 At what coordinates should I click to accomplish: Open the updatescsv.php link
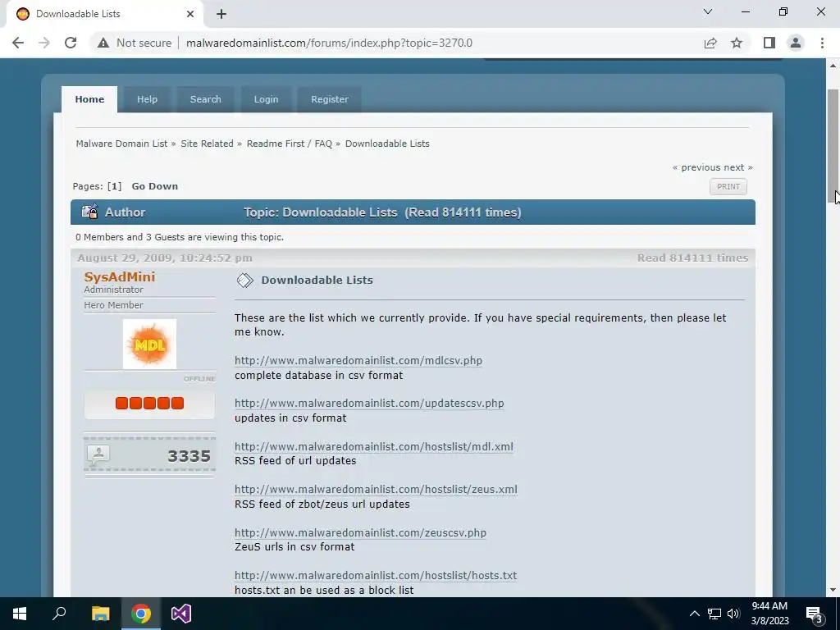(369, 403)
